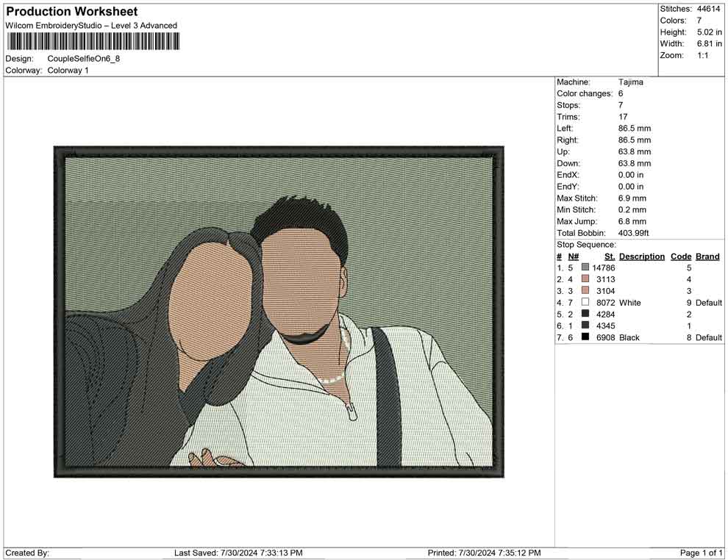The image size is (728, 560).
Task: Select the Code column header
Action: click(681, 256)
